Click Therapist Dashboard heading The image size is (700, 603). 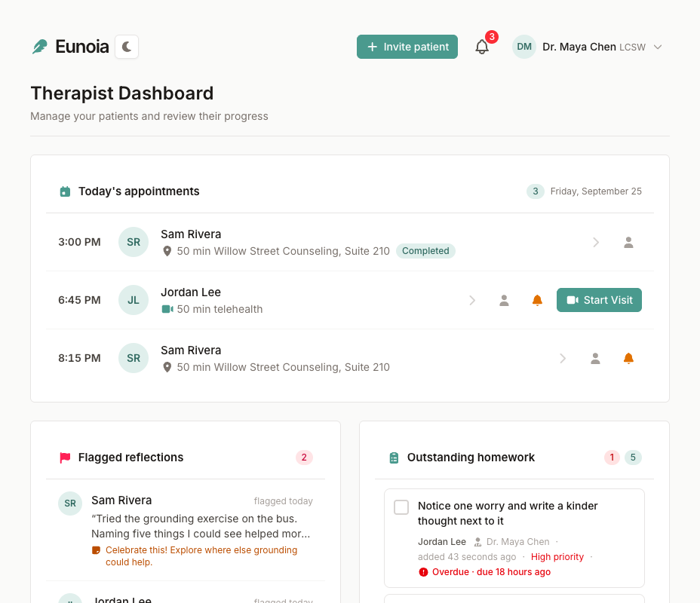122,93
